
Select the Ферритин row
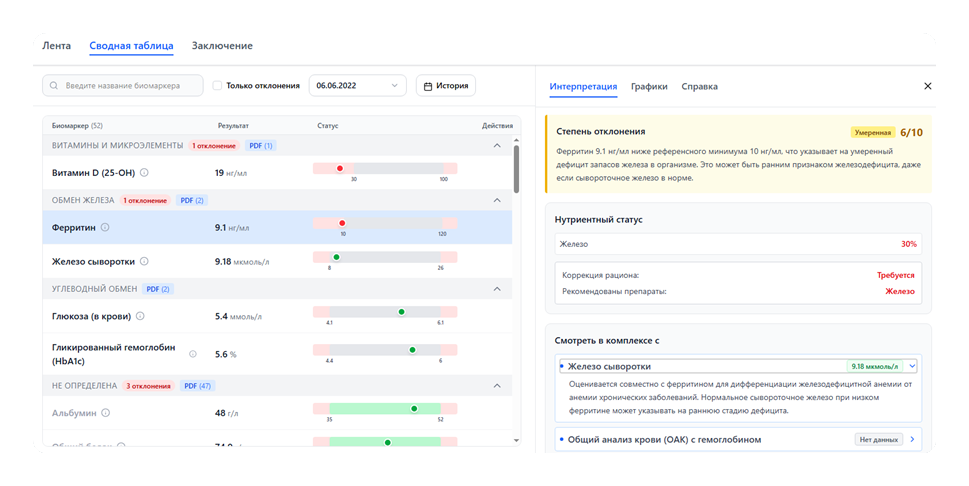(x=277, y=228)
